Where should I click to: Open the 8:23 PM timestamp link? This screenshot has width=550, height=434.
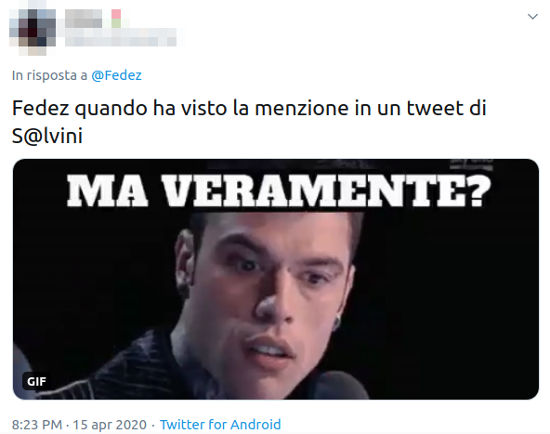(x=37, y=425)
